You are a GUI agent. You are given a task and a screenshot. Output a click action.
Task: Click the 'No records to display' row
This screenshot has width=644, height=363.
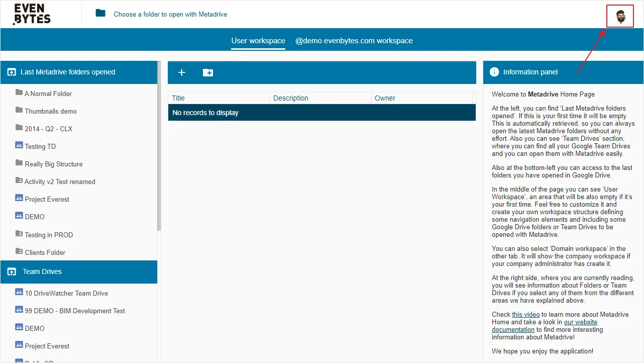click(321, 113)
